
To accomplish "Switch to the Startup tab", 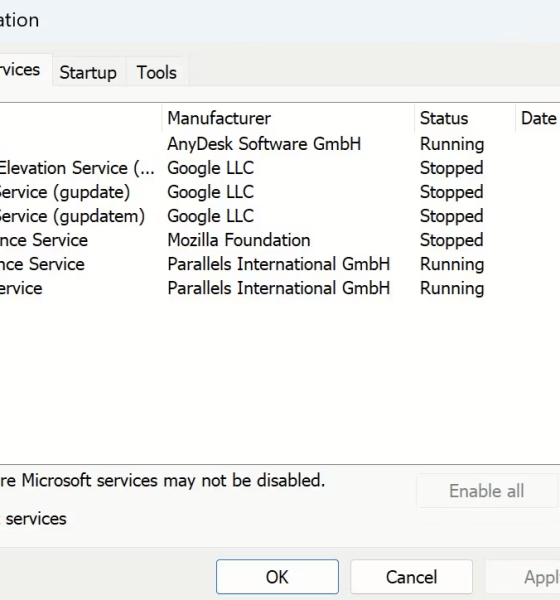I will [88, 72].
